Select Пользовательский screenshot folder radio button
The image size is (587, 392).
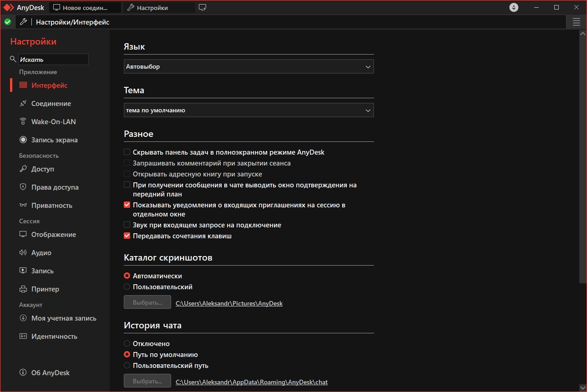[127, 287]
